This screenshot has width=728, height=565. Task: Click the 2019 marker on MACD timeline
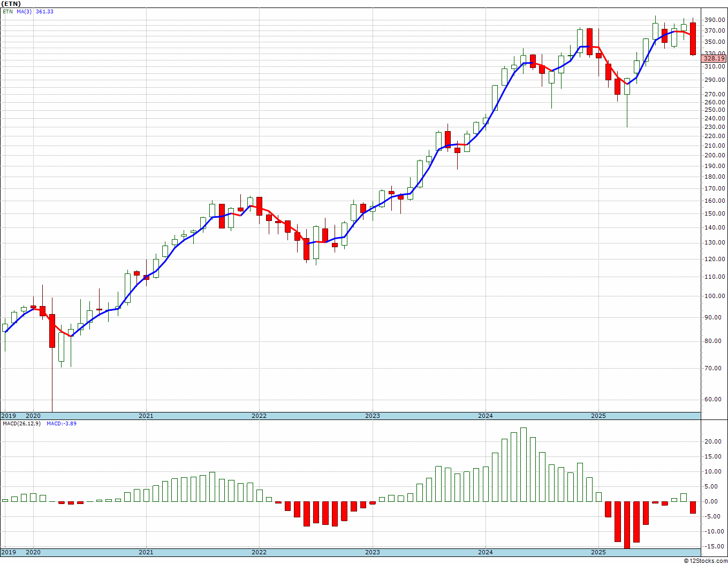8,552
